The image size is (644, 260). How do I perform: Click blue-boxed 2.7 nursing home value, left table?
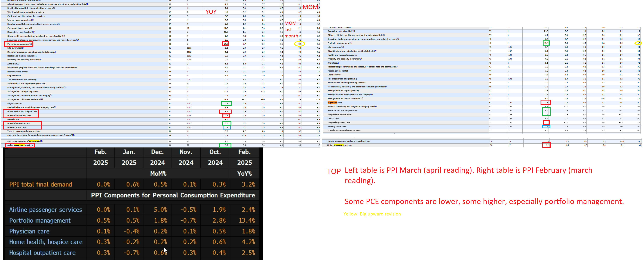click(227, 128)
